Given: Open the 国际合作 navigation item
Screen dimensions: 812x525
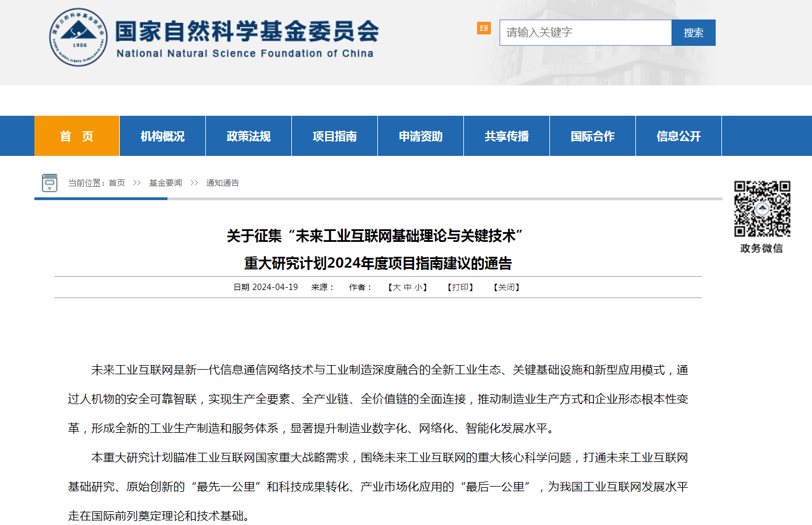Looking at the screenshot, I should [592, 136].
